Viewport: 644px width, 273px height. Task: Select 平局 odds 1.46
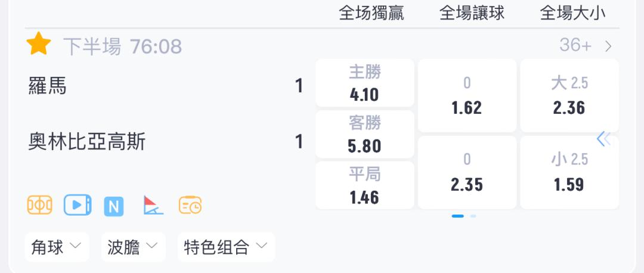point(365,185)
